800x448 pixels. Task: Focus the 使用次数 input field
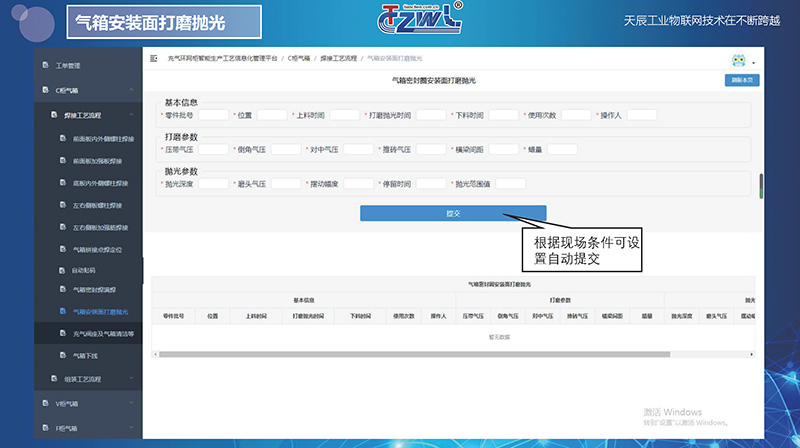[576, 115]
